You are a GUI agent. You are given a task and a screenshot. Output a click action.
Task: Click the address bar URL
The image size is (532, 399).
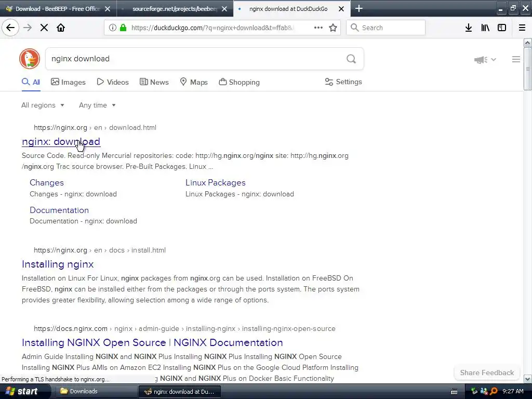[212, 28]
